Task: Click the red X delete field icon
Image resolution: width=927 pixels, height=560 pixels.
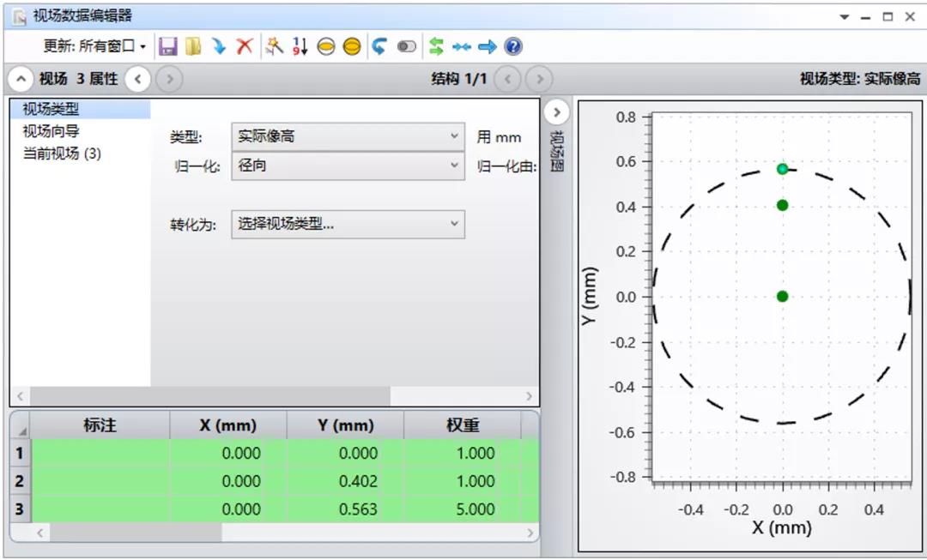Action: click(x=244, y=46)
